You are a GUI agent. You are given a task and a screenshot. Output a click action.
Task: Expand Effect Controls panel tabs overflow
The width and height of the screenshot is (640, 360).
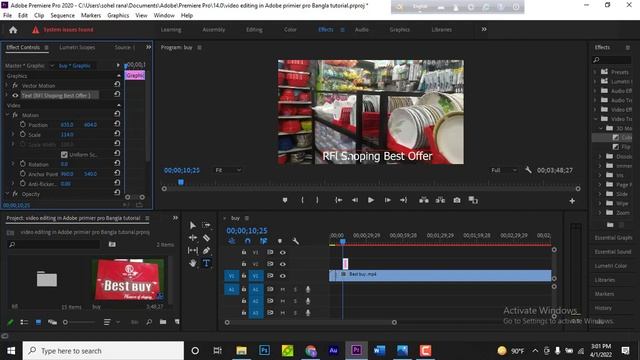149,47
